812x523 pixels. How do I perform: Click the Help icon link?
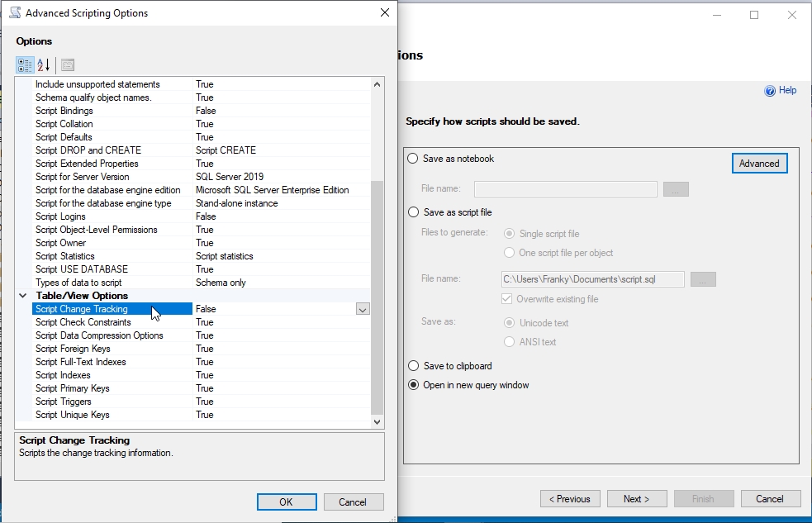tap(770, 91)
